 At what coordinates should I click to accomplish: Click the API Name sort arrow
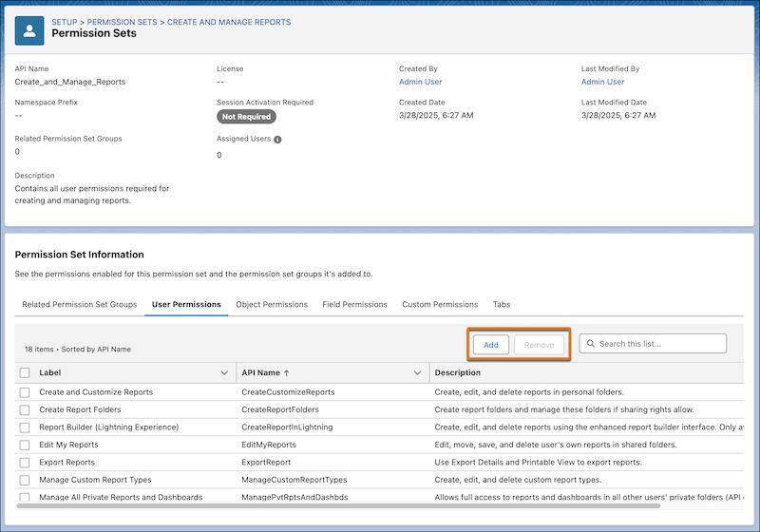[288, 373]
